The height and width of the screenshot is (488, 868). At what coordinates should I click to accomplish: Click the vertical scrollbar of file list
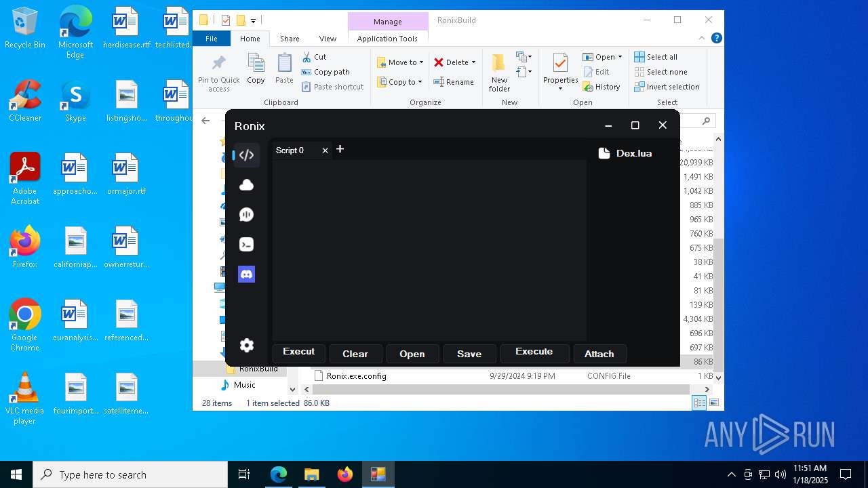click(719, 305)
